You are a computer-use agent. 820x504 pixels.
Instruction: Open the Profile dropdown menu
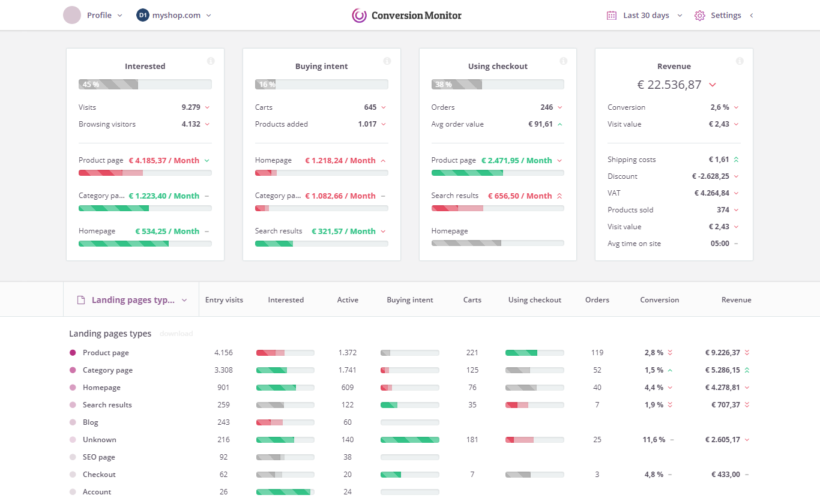104,16
